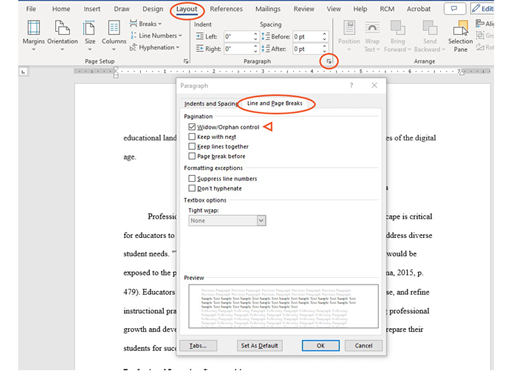Click the Indent Left input field

pos(238,36)
